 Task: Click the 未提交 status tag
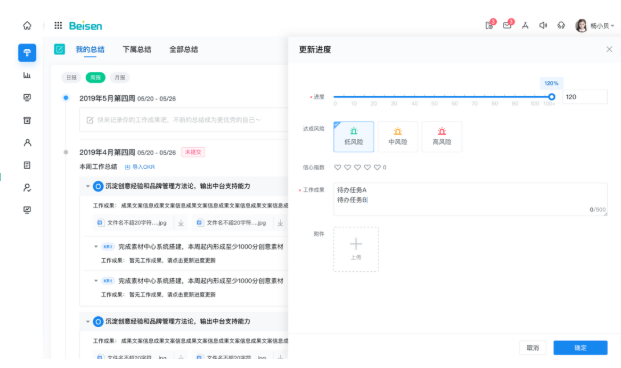point(193,152)
